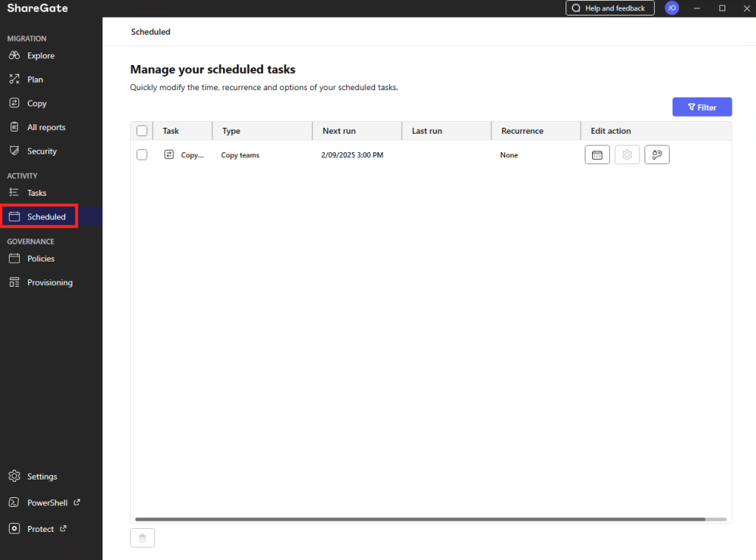Open the JO user account avatar

672,7
